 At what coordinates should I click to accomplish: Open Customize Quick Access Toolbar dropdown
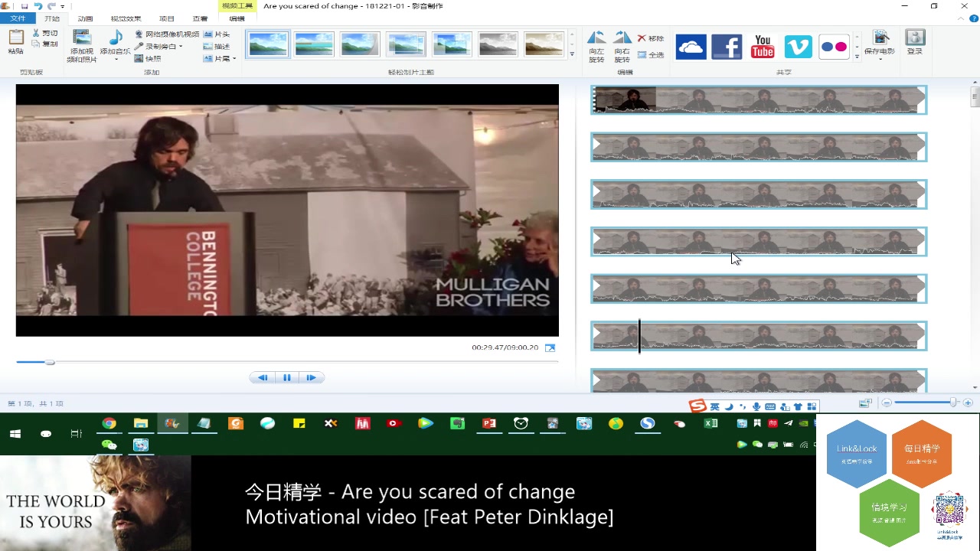[x=63, y=7]
